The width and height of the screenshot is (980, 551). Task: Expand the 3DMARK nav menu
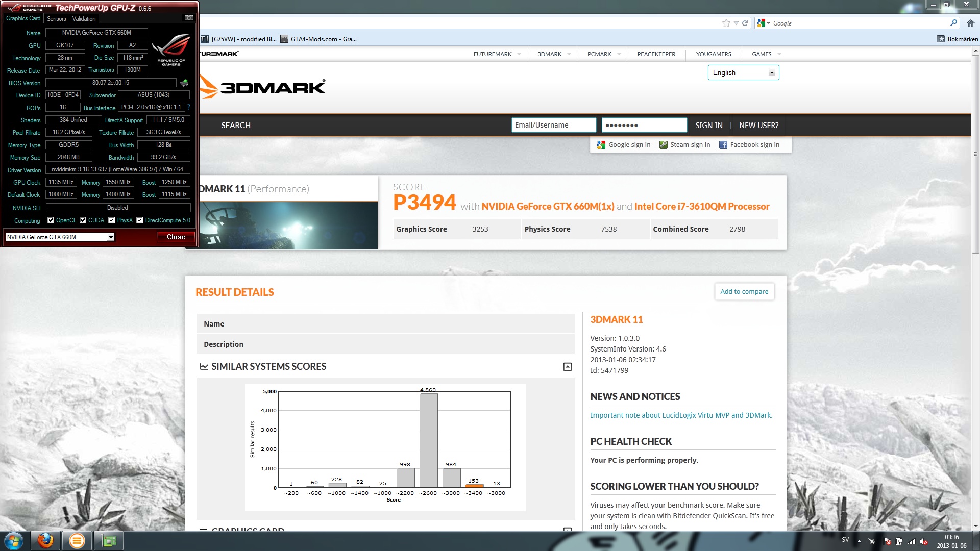click(554, 54)
